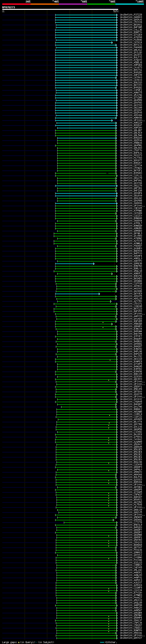
Task: Click the cyan arrowhead for Q6Y0E9
Action: [99, 294]
